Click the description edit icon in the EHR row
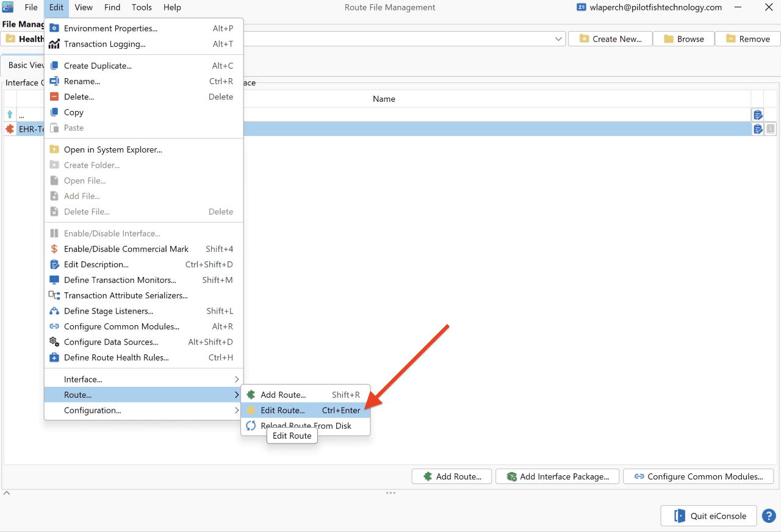Viewport: 781px width, 532px height. pyautogui.click(x=758, y=129)
